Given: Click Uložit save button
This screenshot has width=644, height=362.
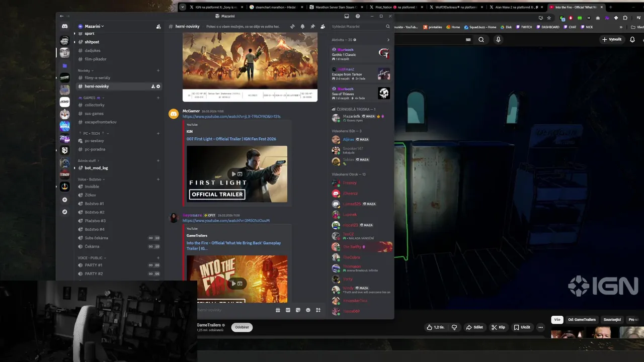Looking at the screenshot, I should tap(522, 327).
